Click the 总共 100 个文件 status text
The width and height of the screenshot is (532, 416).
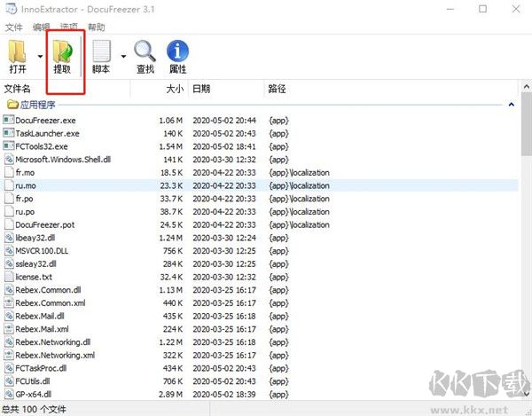tap(34, 409)
